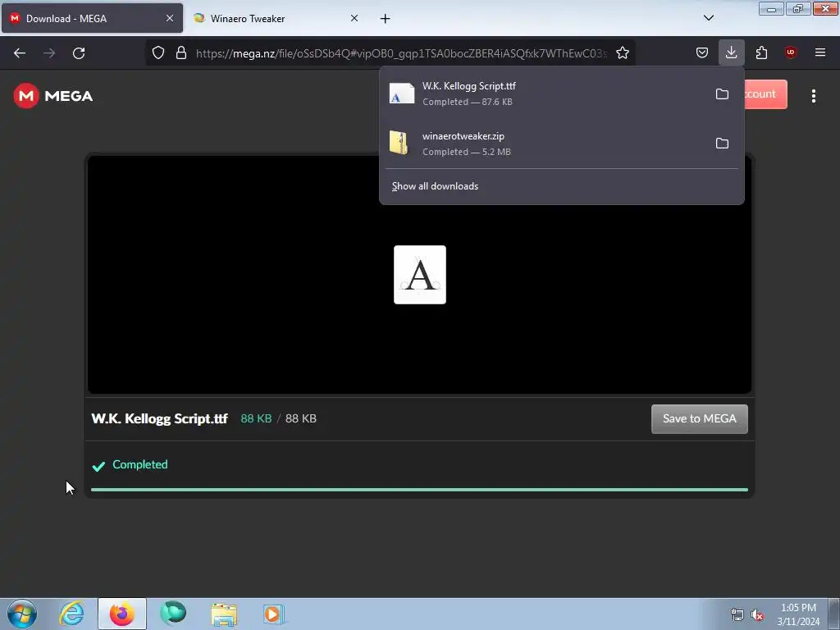Viewport: 840px width, 630px height.
Task: Show winaerotweaker.zip in folder
Action: coord(722,143)
